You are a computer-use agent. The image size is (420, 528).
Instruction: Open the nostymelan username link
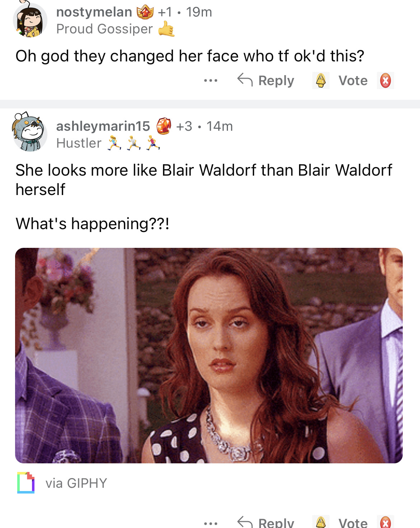[x=94, y=12]
